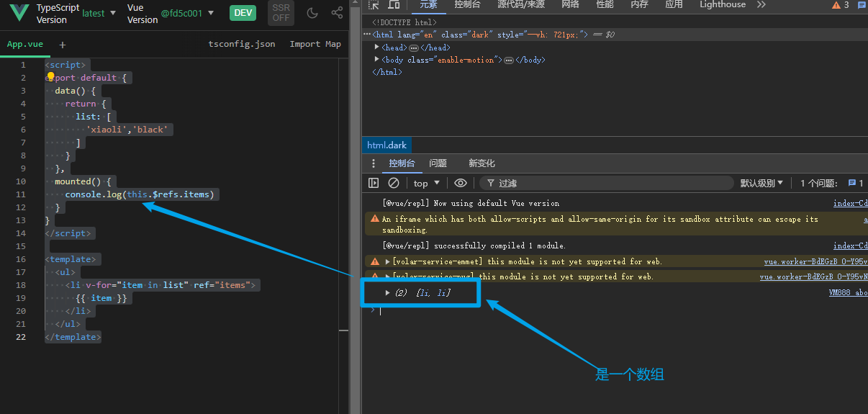This screenshot has width=868, height=414.
Task: Open the top JavaScript context dropdown
Action: [427, 183]
